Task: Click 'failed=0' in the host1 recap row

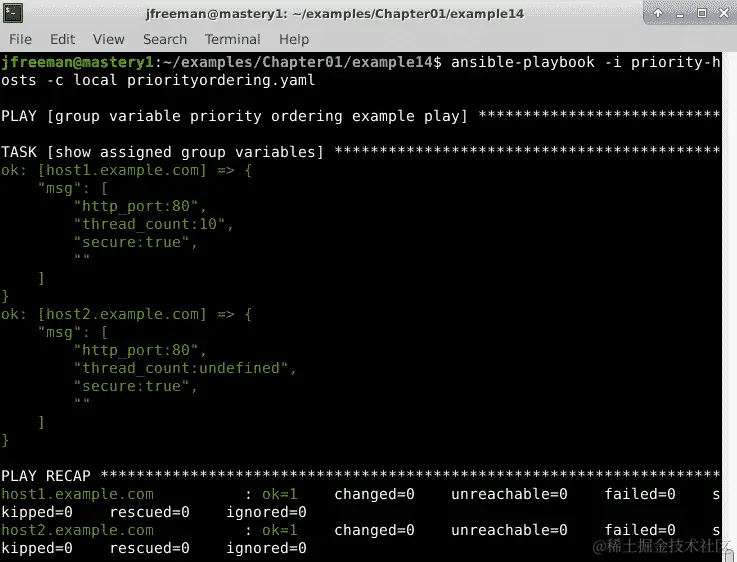Action: [x=640, y=494]
